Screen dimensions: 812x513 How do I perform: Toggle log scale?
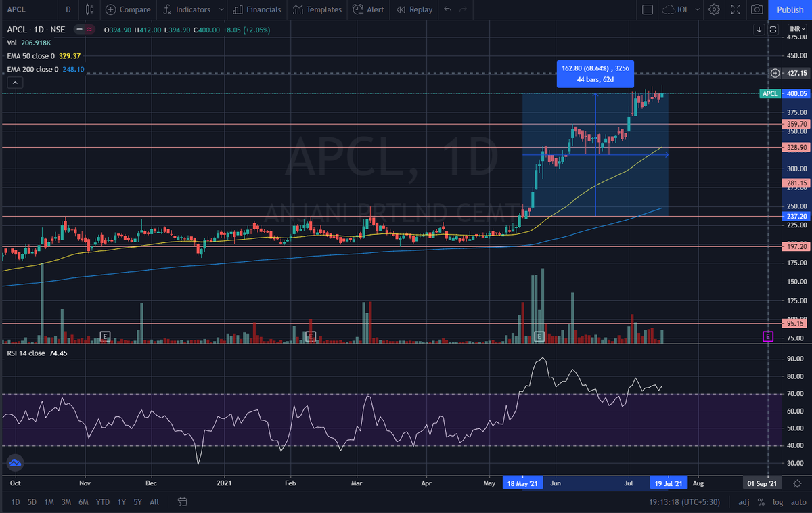777,502
